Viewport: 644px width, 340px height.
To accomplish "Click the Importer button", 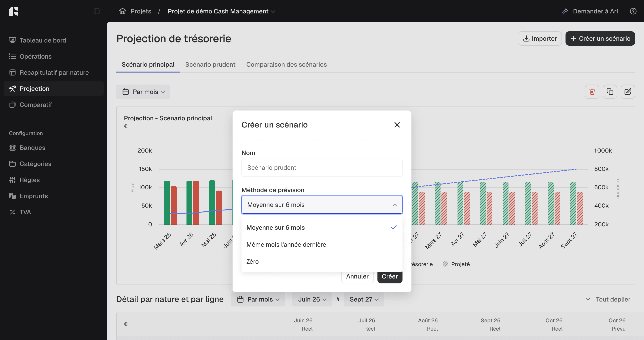I will point(540,38).
